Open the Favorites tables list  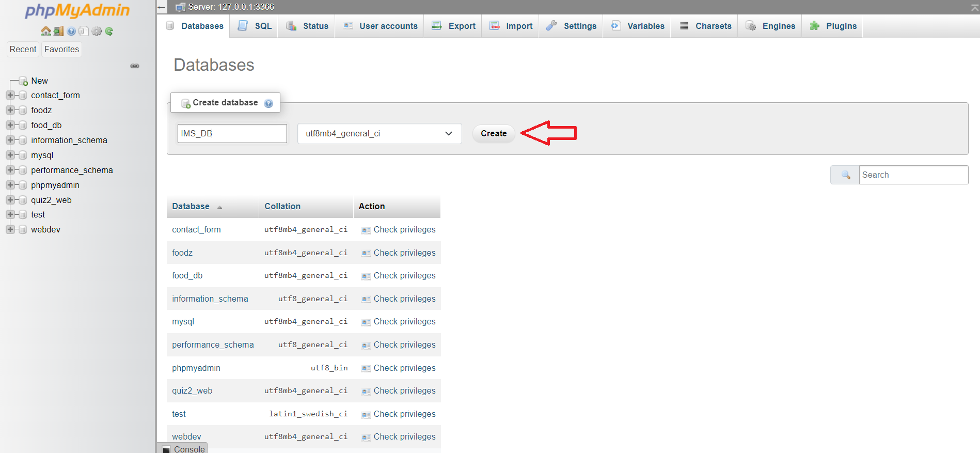[61, 49]
